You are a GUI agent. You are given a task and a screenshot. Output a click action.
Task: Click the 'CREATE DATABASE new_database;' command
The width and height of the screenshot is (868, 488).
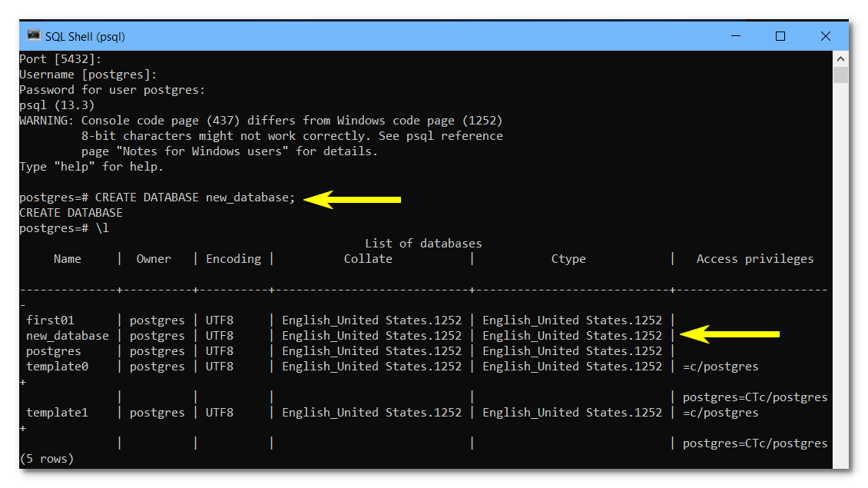195,198
